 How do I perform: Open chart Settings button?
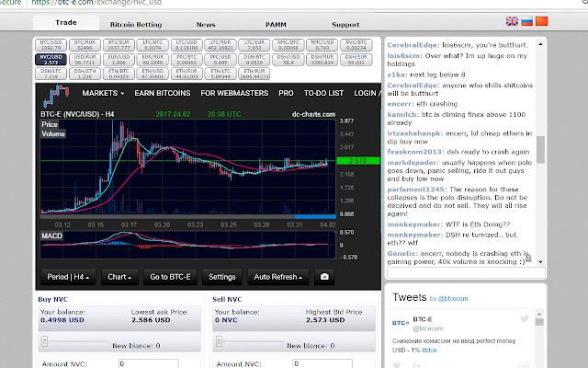click(x=222, y=277)
